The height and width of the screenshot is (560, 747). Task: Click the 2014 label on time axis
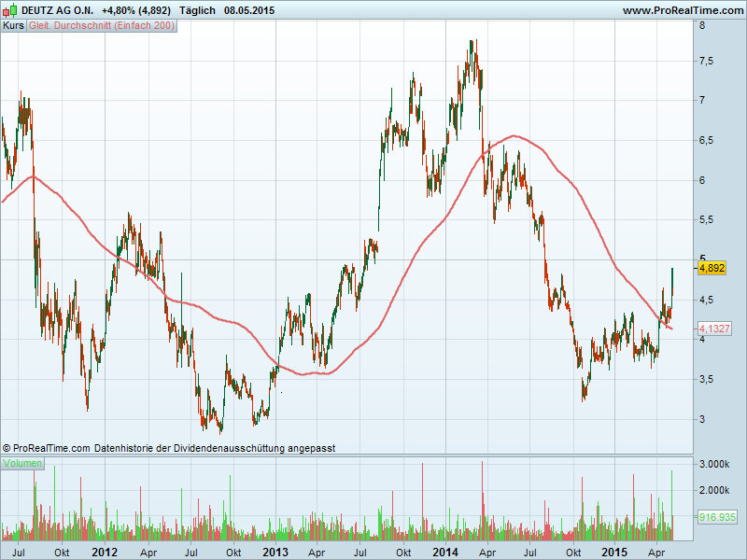(x=445, y=552)
